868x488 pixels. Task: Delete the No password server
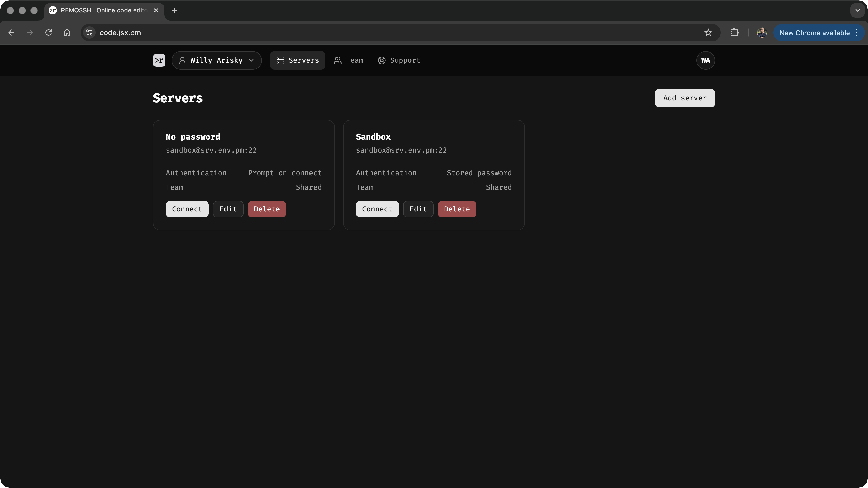pyautogui.click(x=267, y=209)
